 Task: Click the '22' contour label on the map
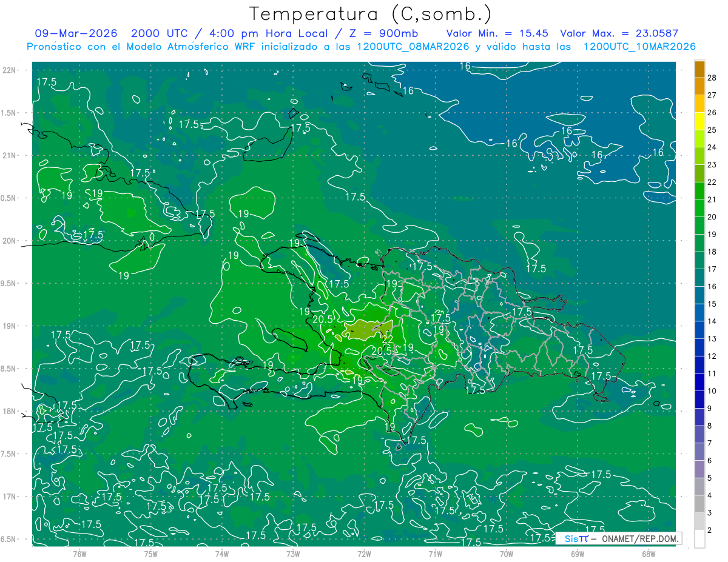coord(388,338)
